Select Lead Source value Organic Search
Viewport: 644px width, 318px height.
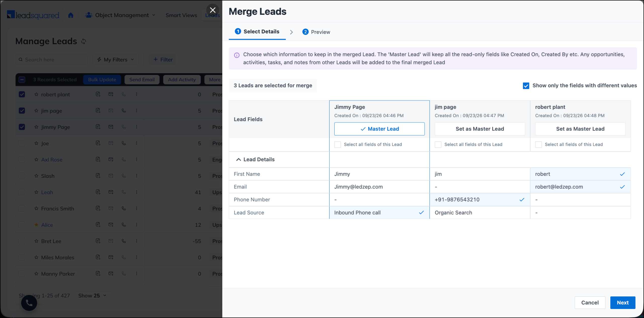(480, 213)
